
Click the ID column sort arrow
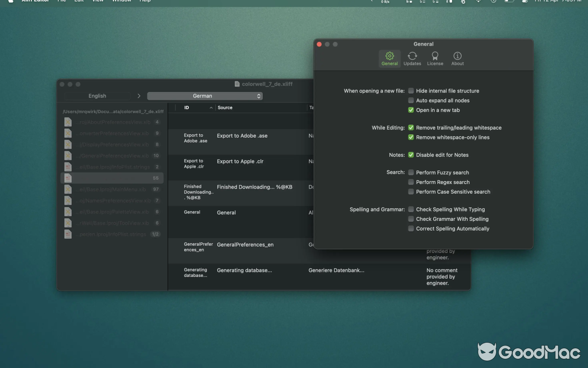point(211,108)
